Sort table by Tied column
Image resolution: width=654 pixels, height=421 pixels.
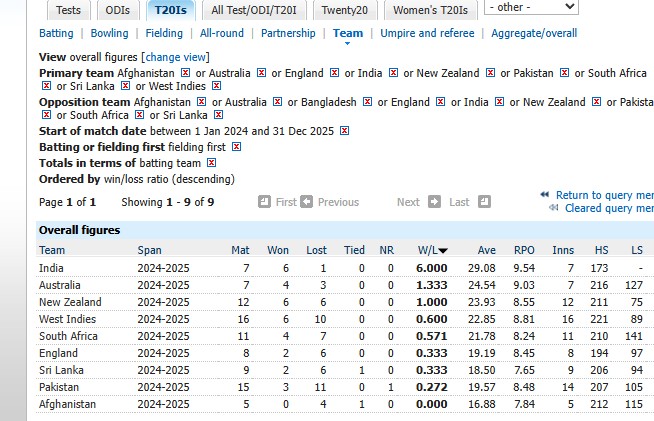[x=355, y=250]
